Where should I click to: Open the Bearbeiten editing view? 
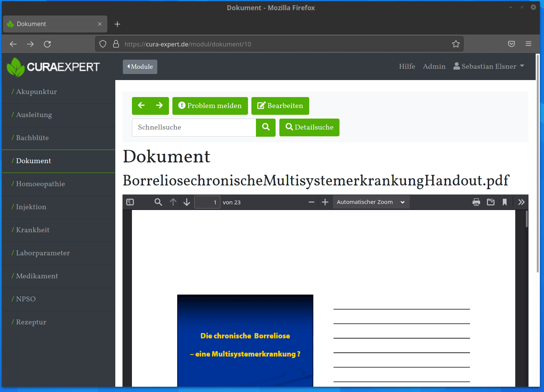coord(280,106)
